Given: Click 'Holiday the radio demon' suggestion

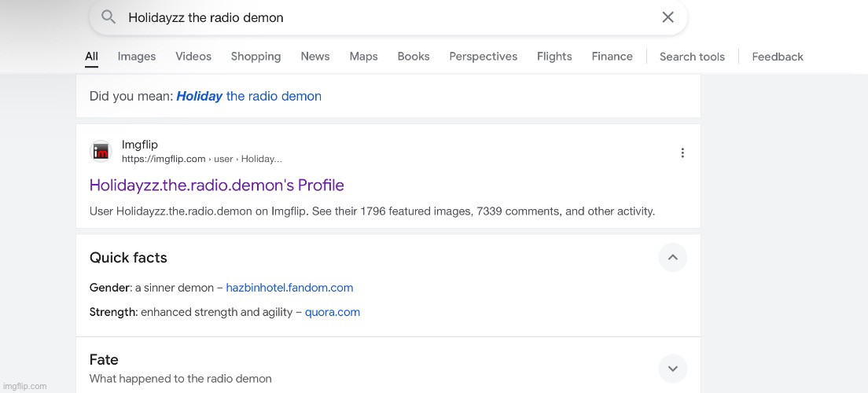Looking at the screenshot, I should click(x=248, y=97).
